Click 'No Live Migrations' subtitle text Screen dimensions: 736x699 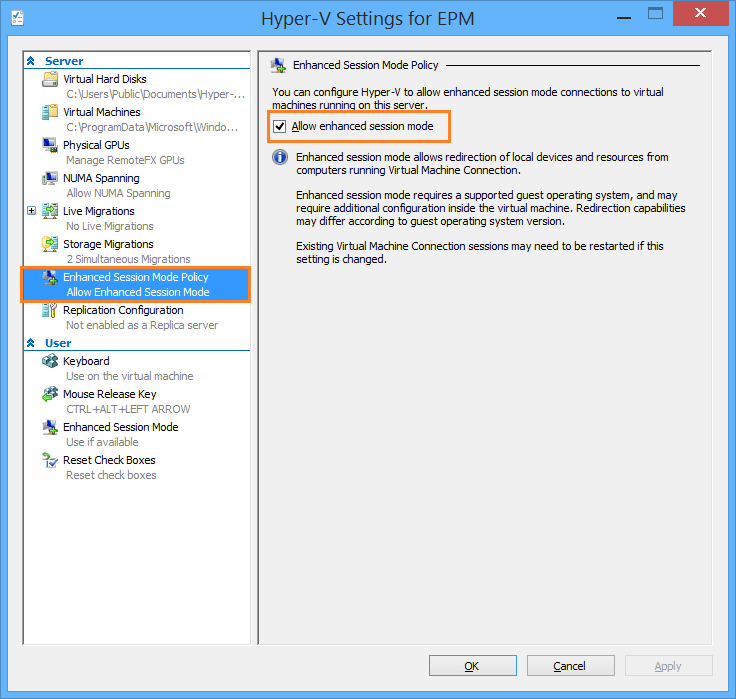[x=110, y=226]
